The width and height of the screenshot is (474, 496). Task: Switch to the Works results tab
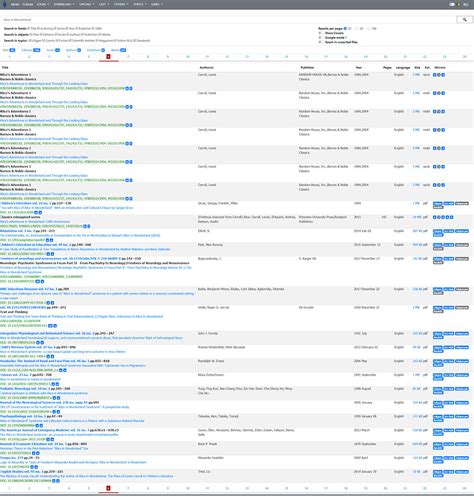118,50
